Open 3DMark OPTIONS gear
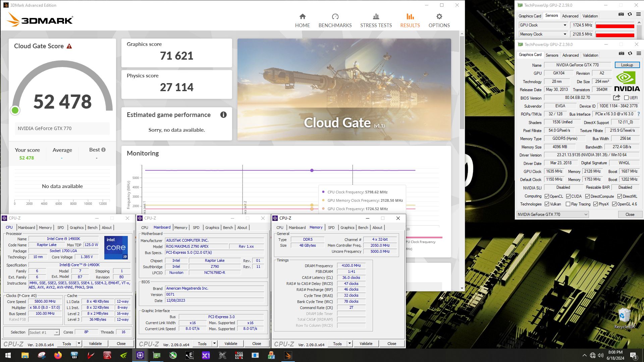Screen dimensions: 644x362 point(439,16)
